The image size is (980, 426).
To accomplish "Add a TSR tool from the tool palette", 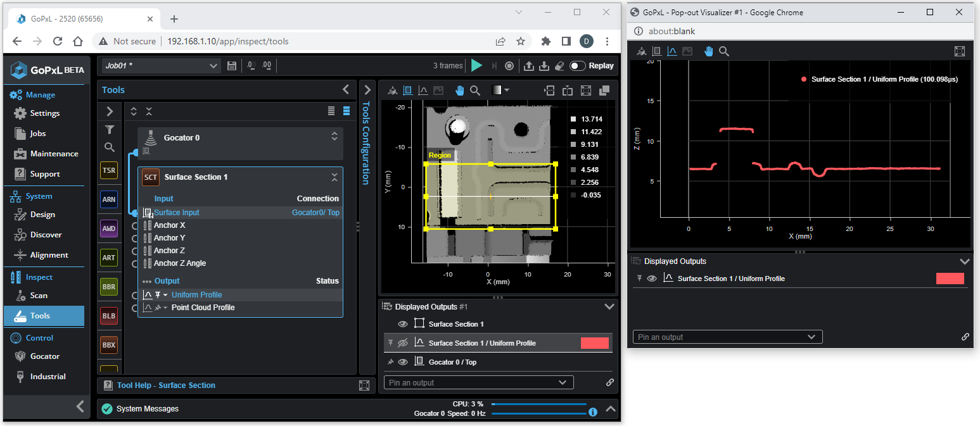I will click(109, 170).
